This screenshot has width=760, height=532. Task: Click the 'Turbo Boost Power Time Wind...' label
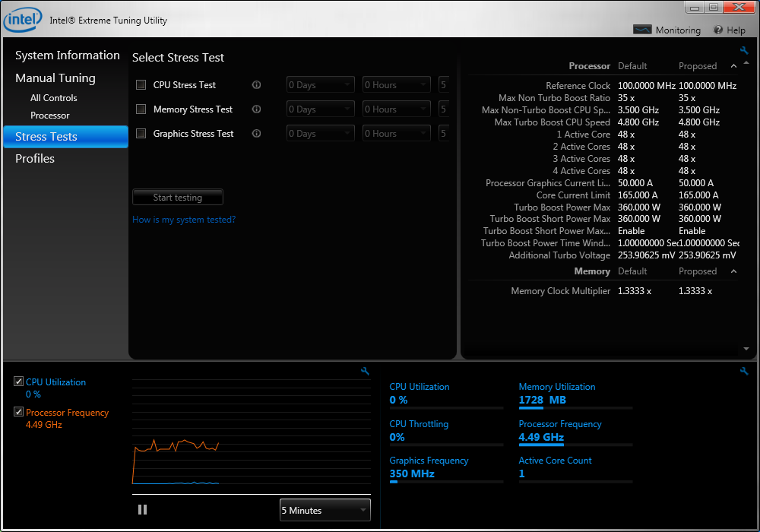(x=546, y=242)
